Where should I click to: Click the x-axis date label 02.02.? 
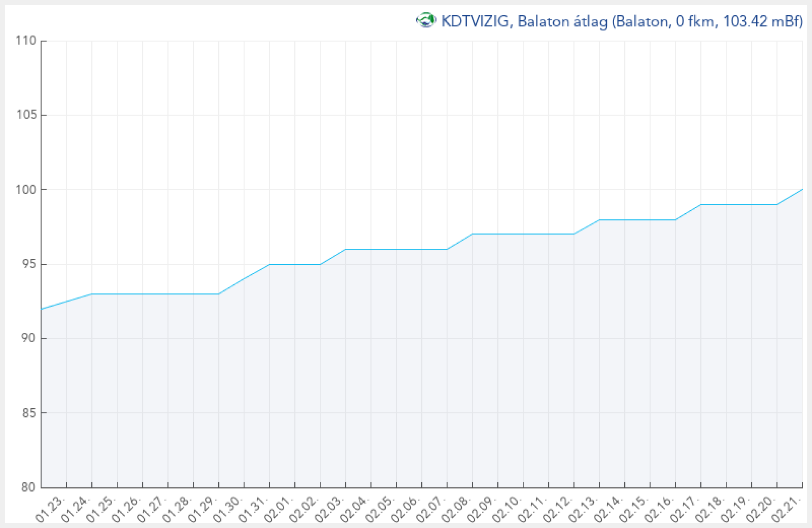(304, 509)
